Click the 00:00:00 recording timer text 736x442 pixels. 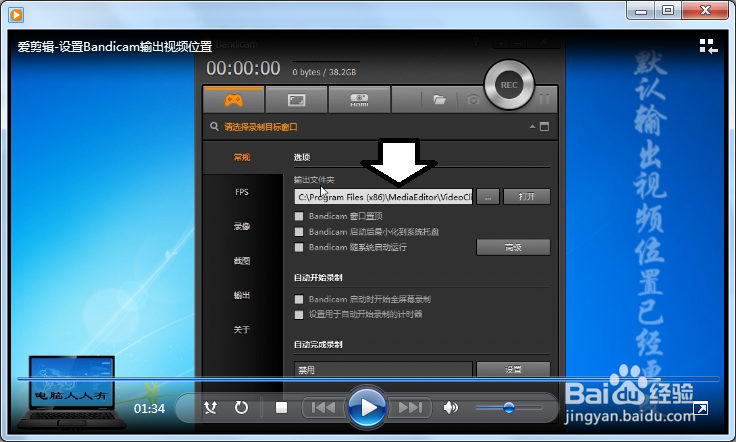[x=243, y=69]
